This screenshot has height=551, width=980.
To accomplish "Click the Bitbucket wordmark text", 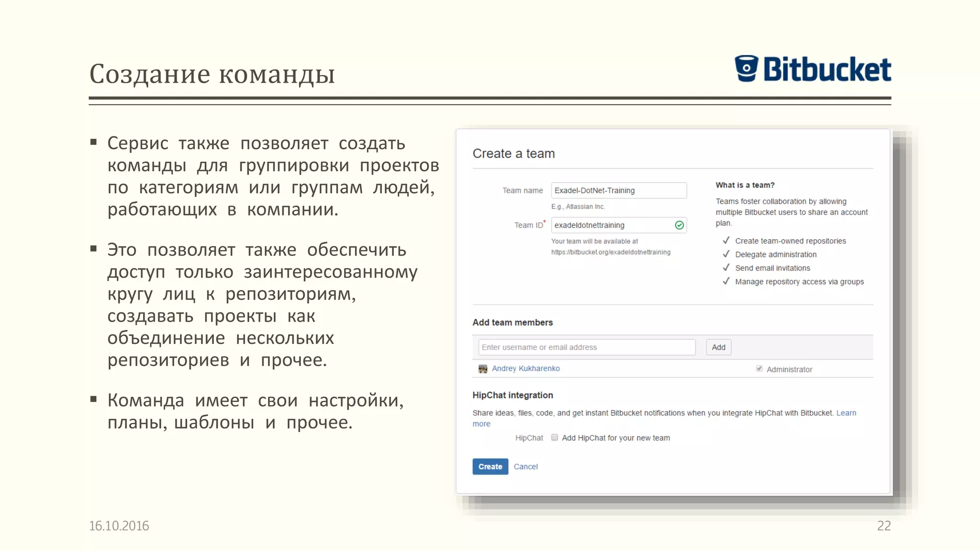I will pyautogui.click(x=827, y=69).
